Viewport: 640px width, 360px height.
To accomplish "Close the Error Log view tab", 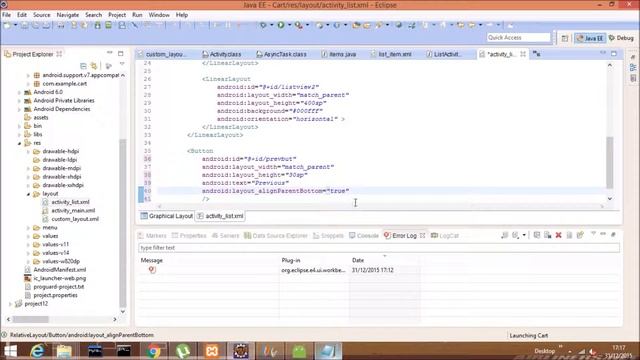I will 422,236.
